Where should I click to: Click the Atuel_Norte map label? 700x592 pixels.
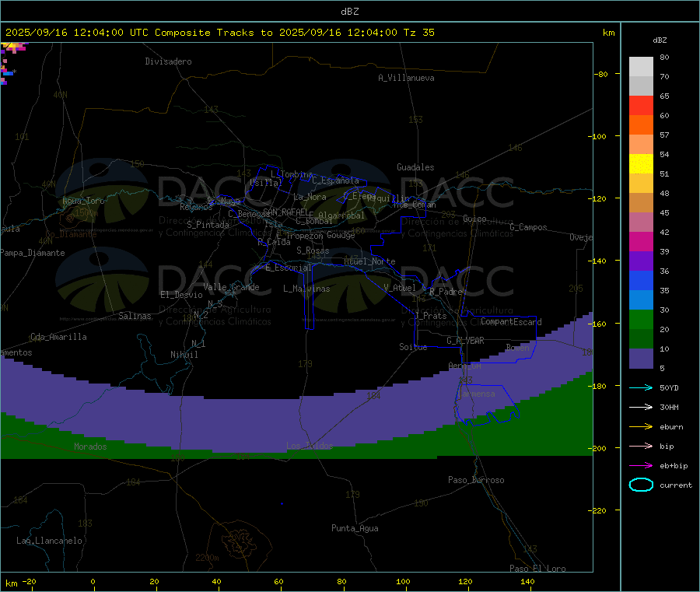click(x=369, y=261)
